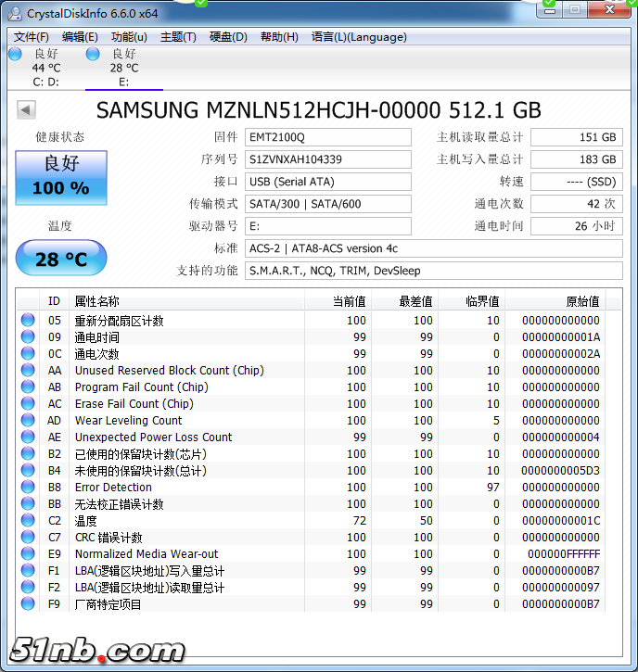Click the 28 °C temperature button
This screenshot has width=638, height=672.
tap(61, 259)
